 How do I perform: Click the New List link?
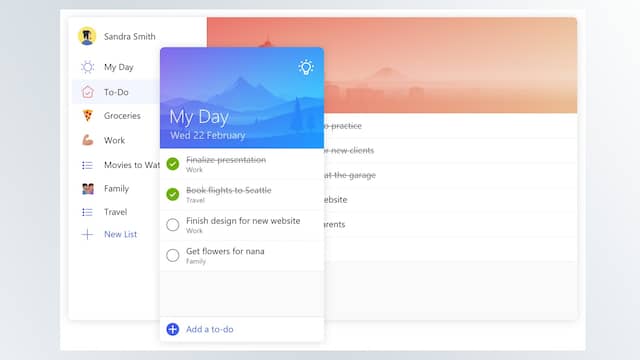[120, 234]
